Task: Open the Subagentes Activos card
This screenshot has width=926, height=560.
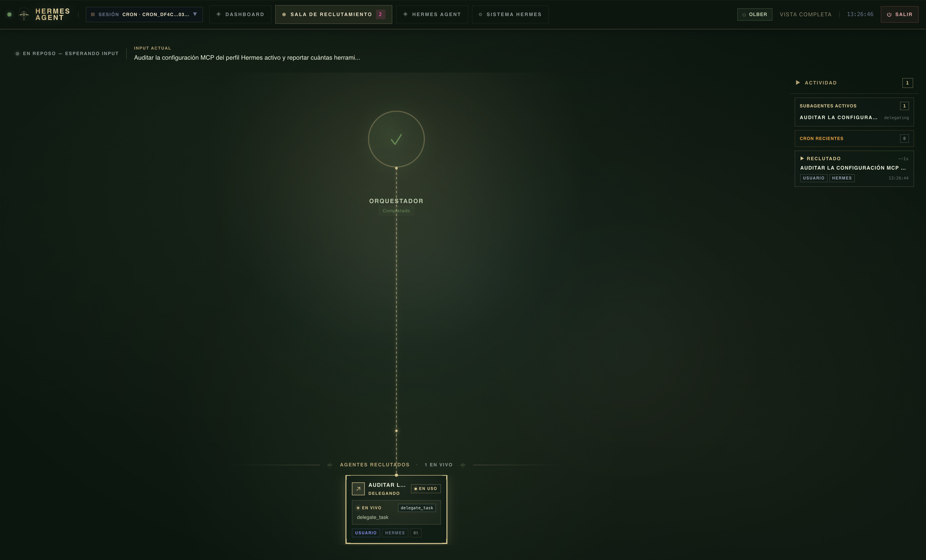Action: tap(854, 112)
